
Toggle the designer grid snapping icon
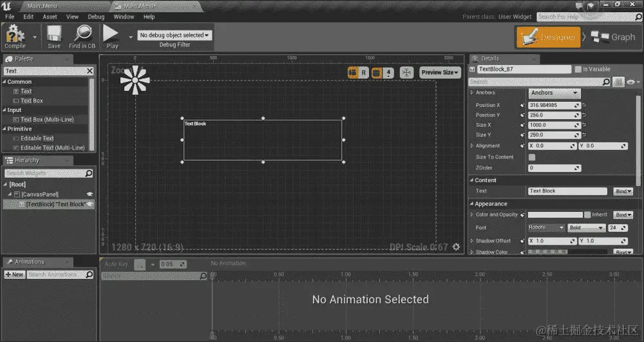tap(377, 73)
